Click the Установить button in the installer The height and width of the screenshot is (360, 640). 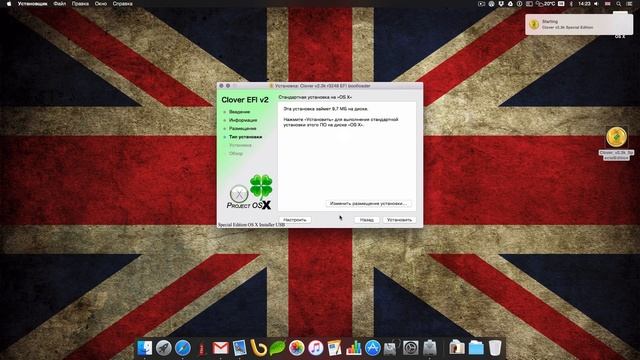[399, 220]
